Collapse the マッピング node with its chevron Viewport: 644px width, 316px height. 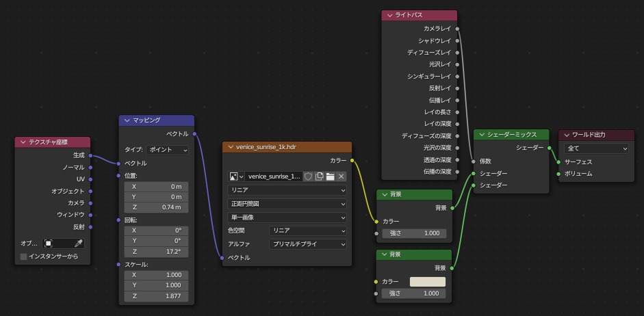126,120
